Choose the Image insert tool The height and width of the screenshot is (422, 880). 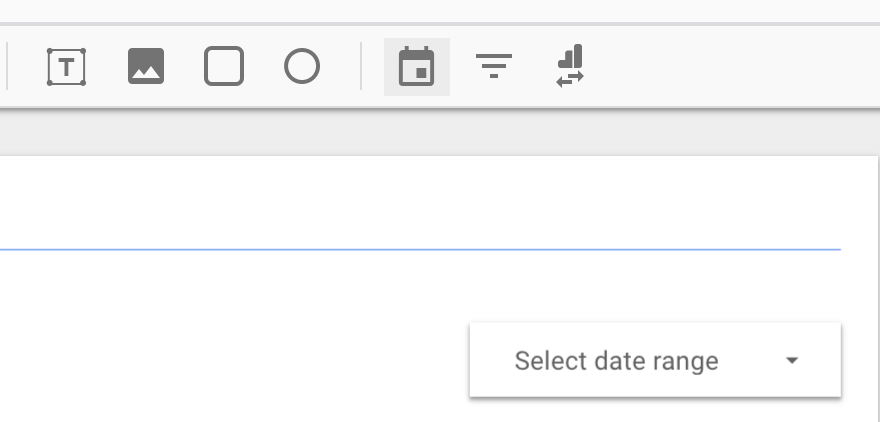pyautogui.click(x=146, y=66)
